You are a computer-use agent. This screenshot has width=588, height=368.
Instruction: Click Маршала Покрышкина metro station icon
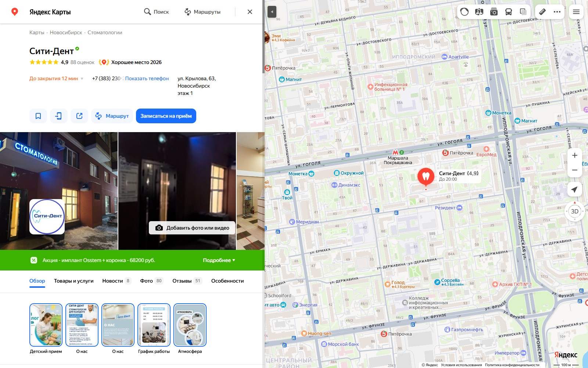pos(395,152)
